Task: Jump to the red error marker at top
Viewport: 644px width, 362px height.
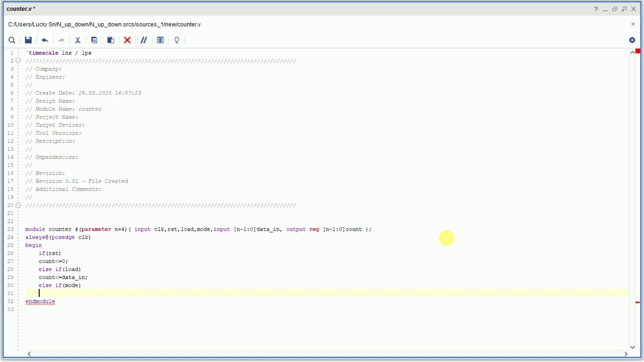Action: coord(638,51)
